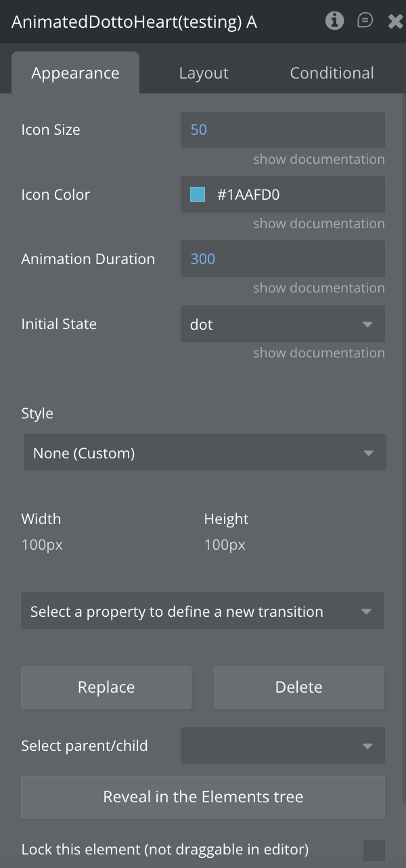Close the property editor panel
The image size is (406, 868).
click(x=395, y=22)
